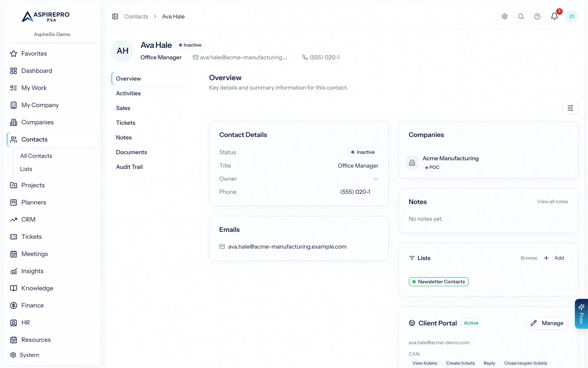588x368 pixels.
Task: Click the Acme Manufacturing company icon
Action: point(412,163)
